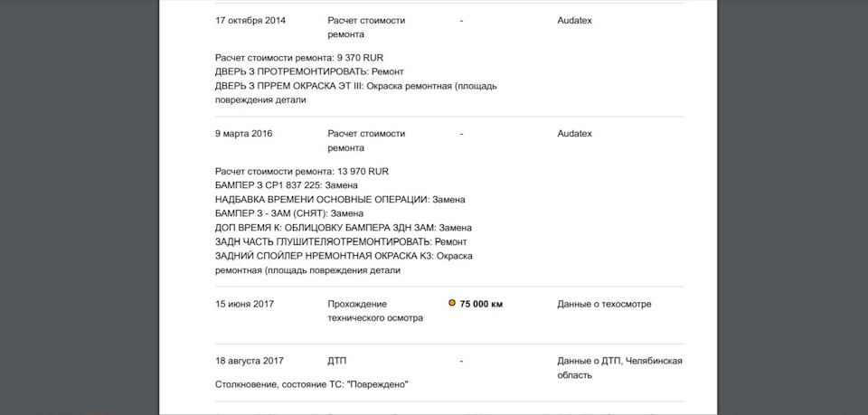
Task: Open Прохождение технического осмотра event
Action: (374, 310)
